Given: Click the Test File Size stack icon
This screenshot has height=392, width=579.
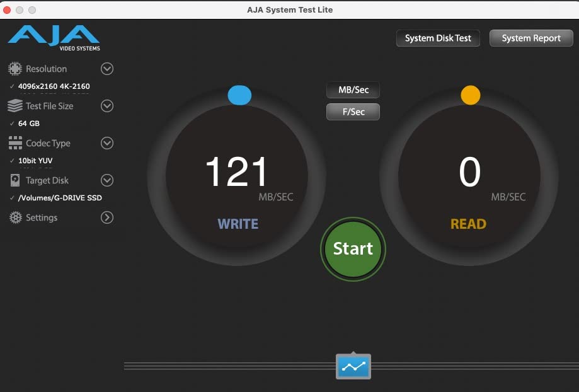Looking at the screenshot, I should [15, 106].
